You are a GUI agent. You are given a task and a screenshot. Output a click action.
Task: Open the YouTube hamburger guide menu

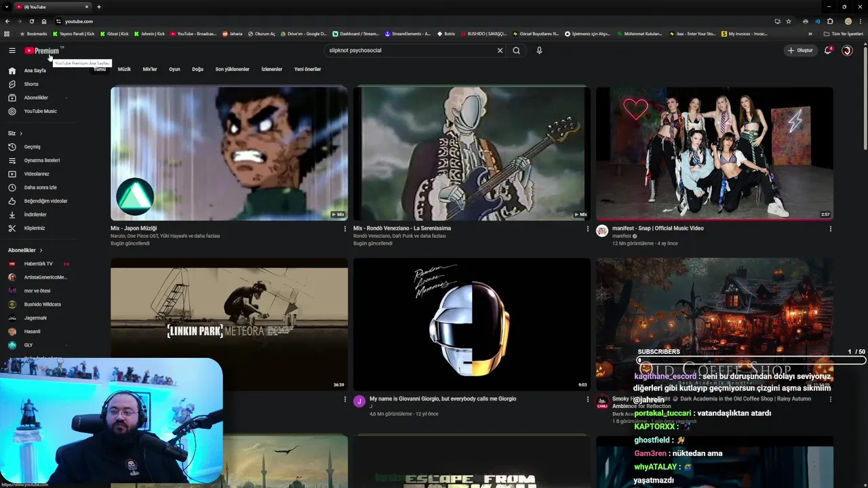pyautogui.click(x=12, y=50)
